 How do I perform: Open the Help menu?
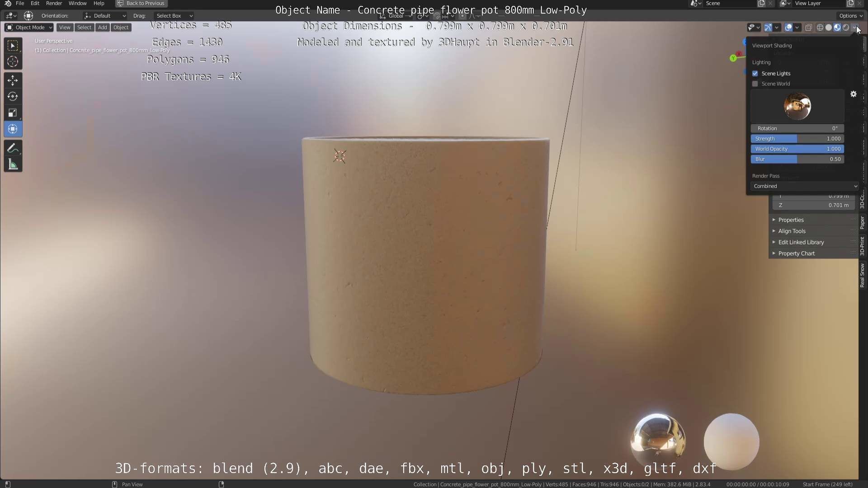tap(99, 3)
